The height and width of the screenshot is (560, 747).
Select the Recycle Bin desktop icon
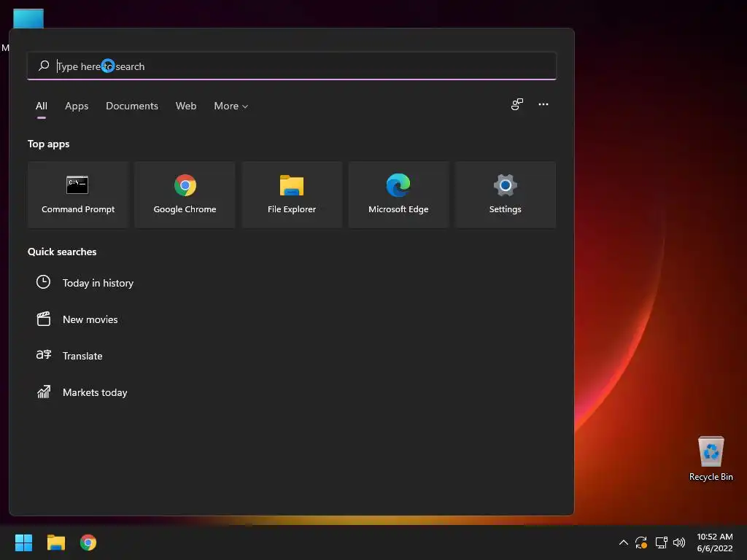[x=711, y=459]
